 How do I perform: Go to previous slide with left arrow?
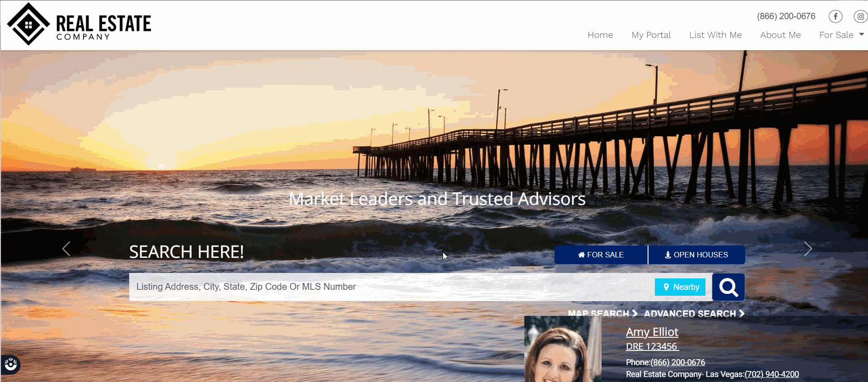pyautogui.click(x=66, y=249)
